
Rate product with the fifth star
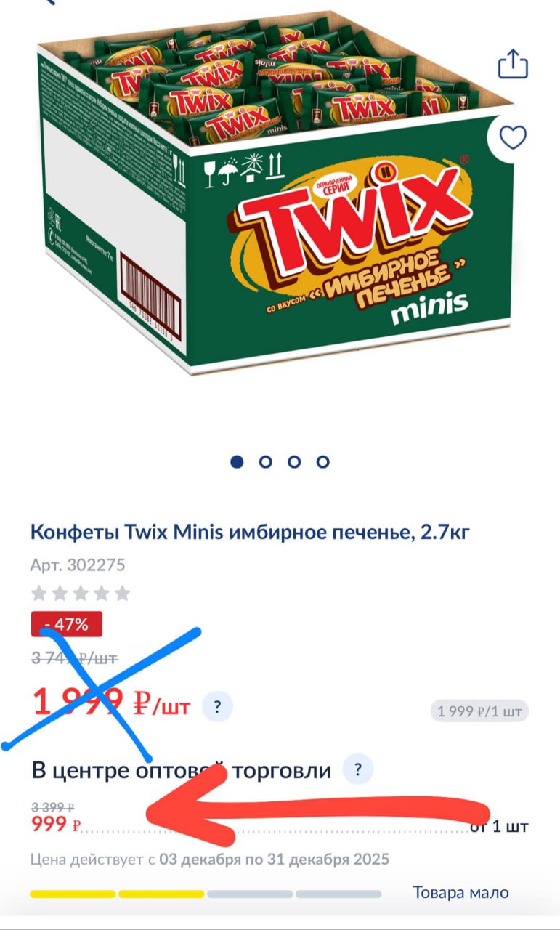pos(123,593)
